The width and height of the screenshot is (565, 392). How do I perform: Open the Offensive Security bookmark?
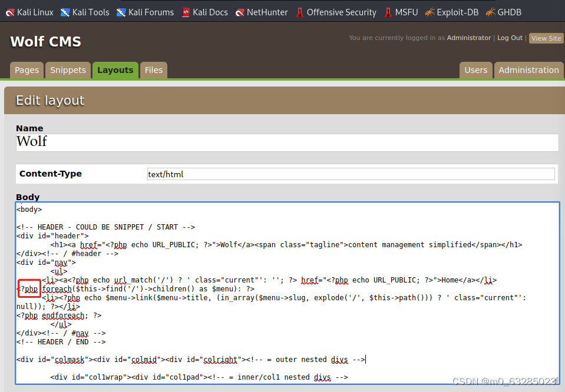coord(336,12)
